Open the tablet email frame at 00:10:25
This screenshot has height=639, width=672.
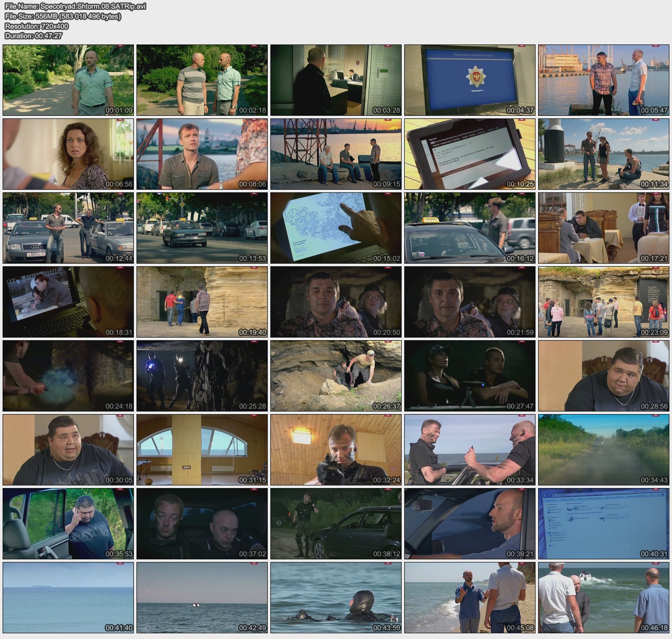coord(469,154)
